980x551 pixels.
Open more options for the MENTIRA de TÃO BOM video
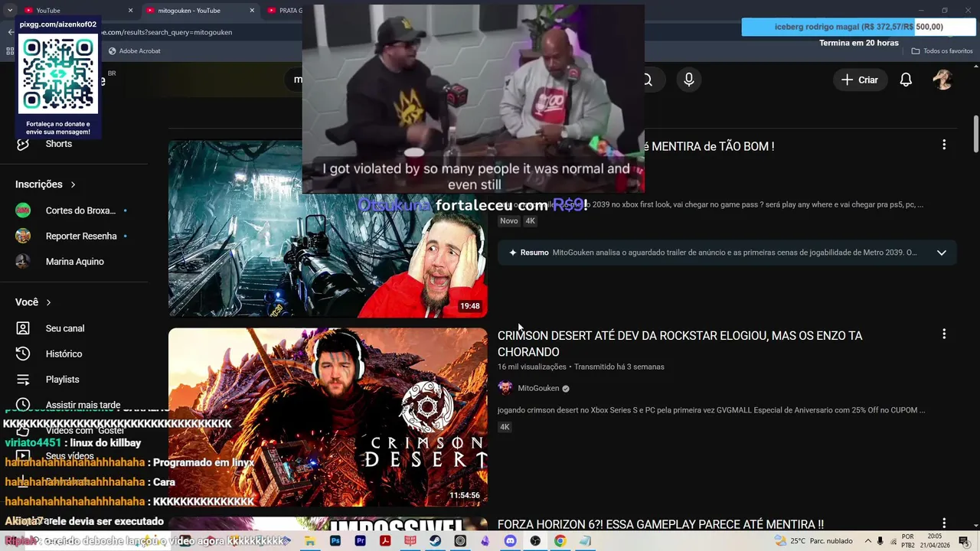click(x=944, y=145)
